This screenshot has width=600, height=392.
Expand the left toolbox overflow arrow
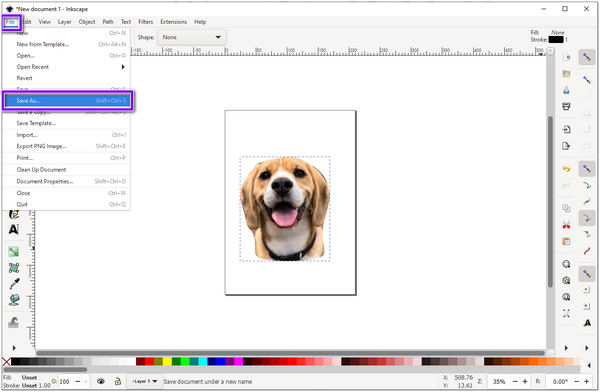(x=14, y=348)
